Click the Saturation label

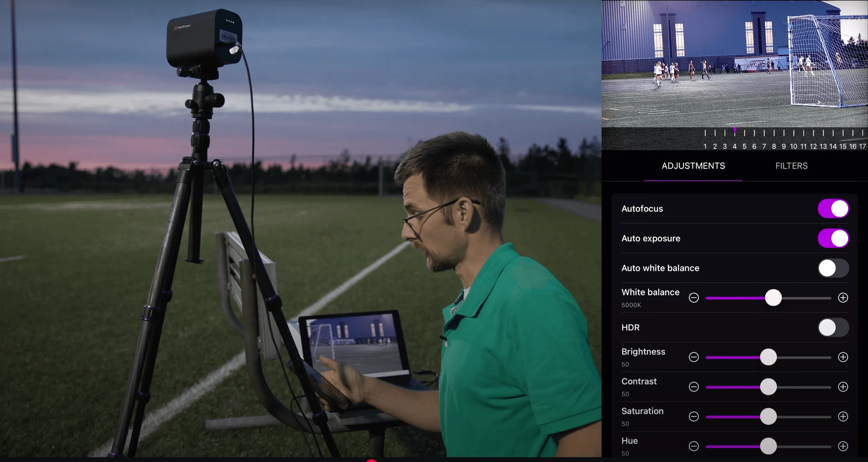click(x=642, y=411)
